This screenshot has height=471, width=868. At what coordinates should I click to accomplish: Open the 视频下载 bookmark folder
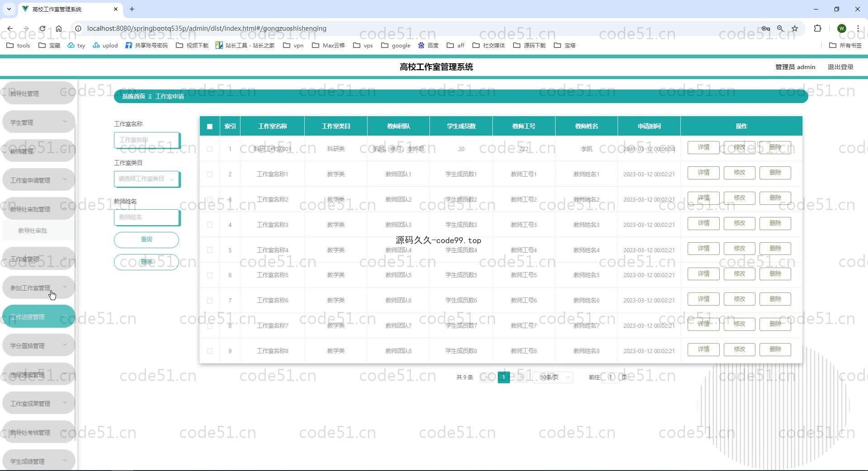(x=192, y=45)
